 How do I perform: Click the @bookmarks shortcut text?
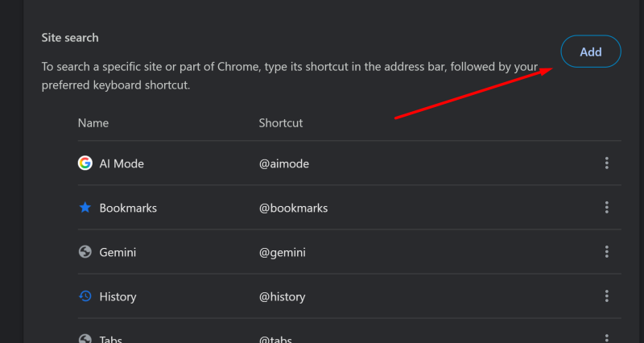pos(293,208)
